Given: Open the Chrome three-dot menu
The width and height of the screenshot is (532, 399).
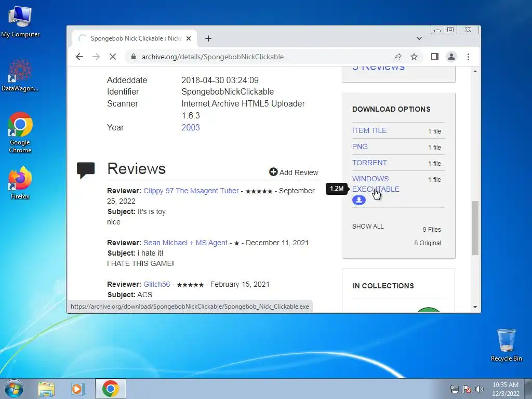Looking at the screenshot, I should click(x=468, y=57).
